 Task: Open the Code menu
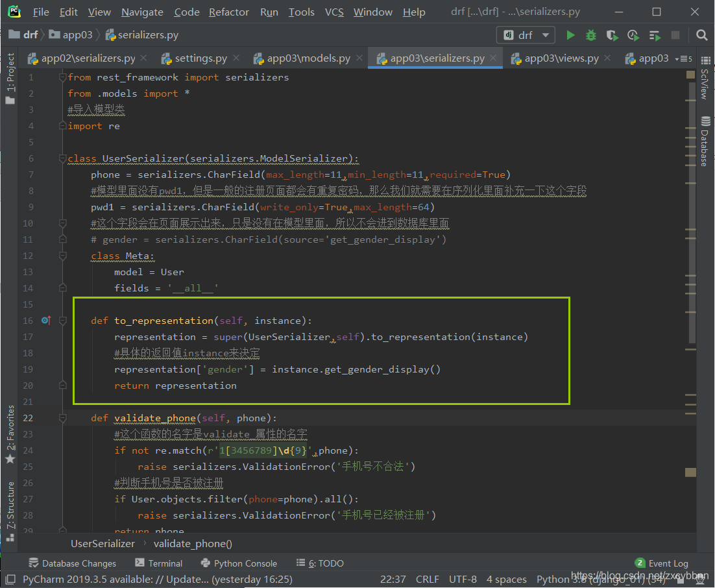tap(186, 12)
